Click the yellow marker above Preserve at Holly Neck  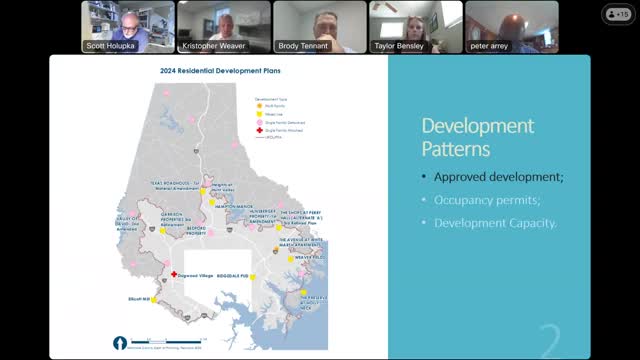click(x=303, y=292)
